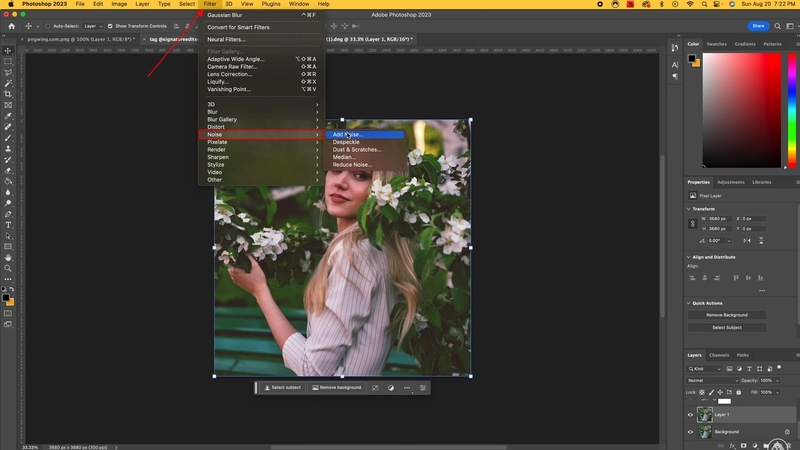Click the Share button

(x=758, y=26)
